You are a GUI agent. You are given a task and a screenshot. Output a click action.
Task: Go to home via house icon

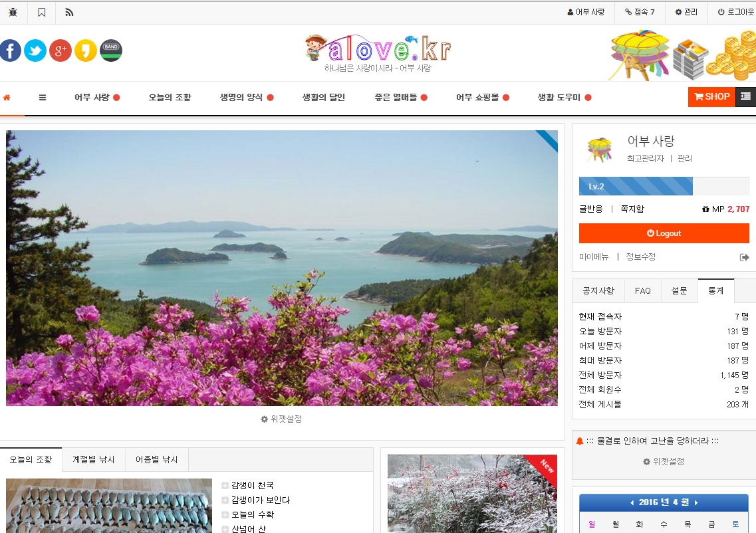(7, 98)
